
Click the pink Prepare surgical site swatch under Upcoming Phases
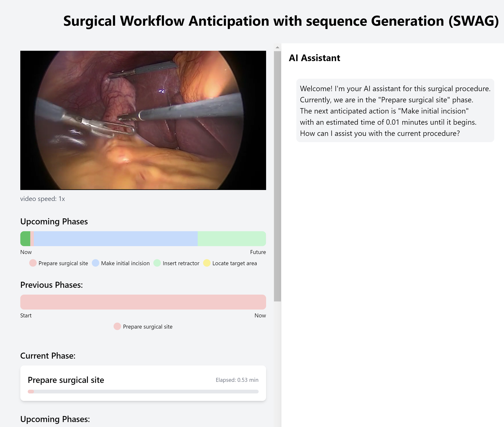click(33, 263)
